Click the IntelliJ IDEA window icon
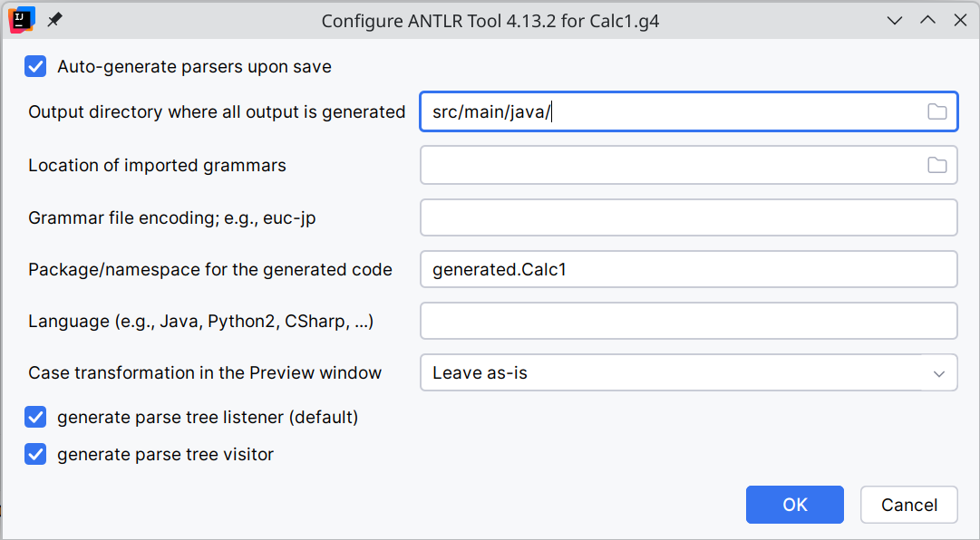This screenshot has width=980, height=540. coord(21,19)
